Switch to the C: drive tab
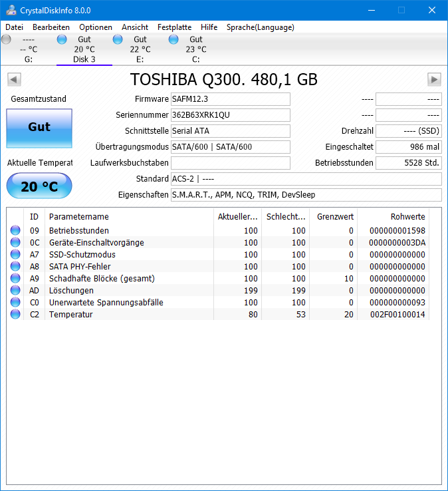The height and width of the screenshot is (491, 448). click(196, 49)
